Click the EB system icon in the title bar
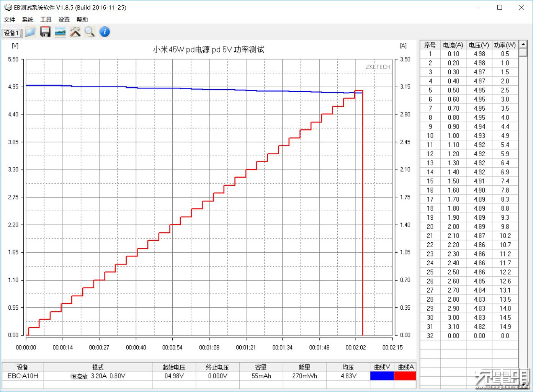Screen dimensions: 533x392 [8, 7]
